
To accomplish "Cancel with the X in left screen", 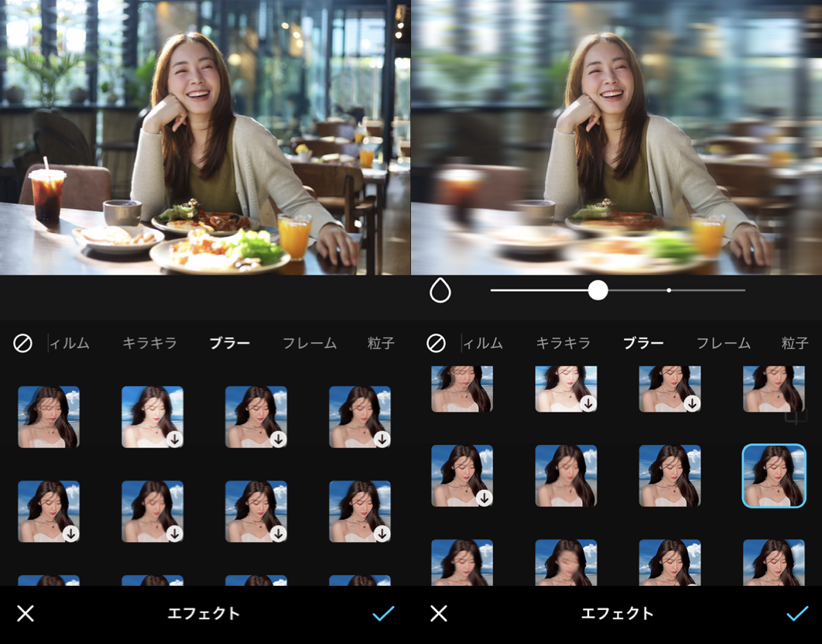I will pyautogui.click(x=26, y=614).
